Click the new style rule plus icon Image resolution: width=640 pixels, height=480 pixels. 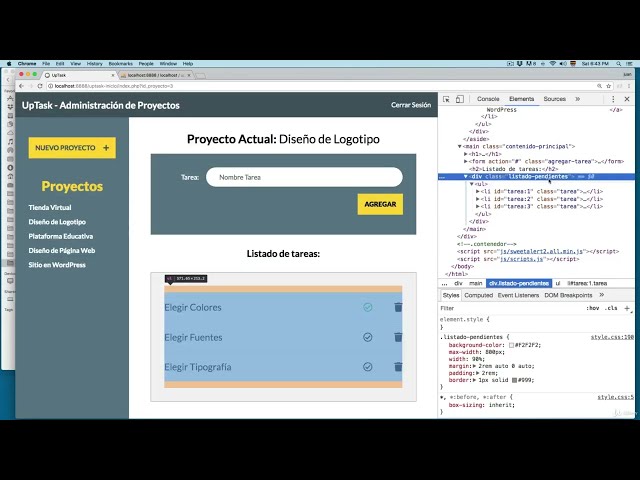click(627, 308)
